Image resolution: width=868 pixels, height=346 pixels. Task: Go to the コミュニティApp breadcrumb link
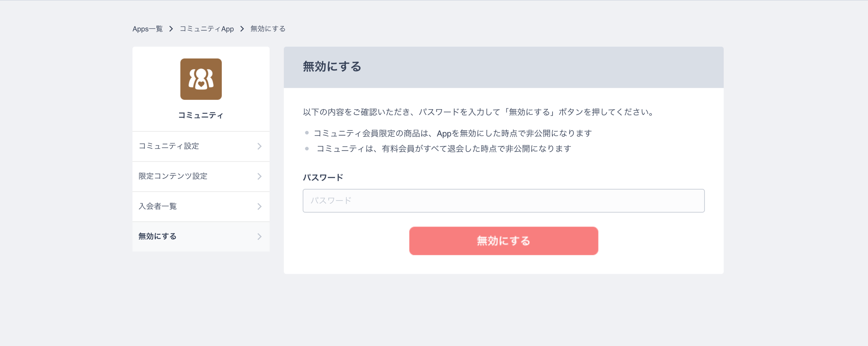(x=207, y=29)
